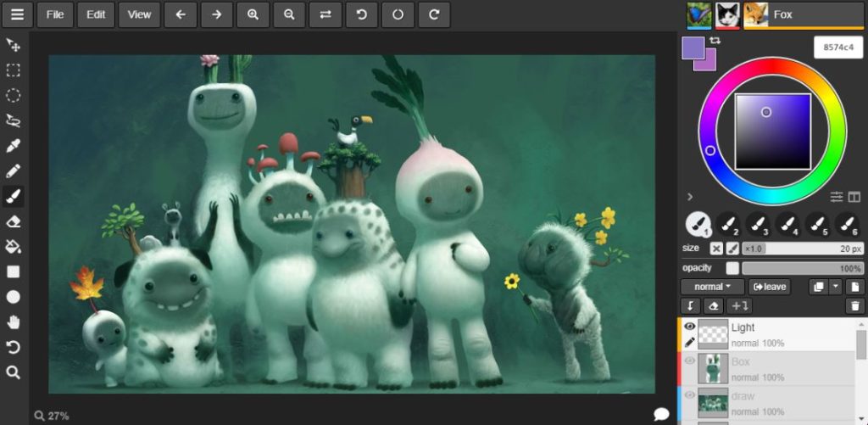The height and width of the screenshot is (425, 868).
Task: Open the View menu
Action: pyautogui.click(x=140, y=15)
